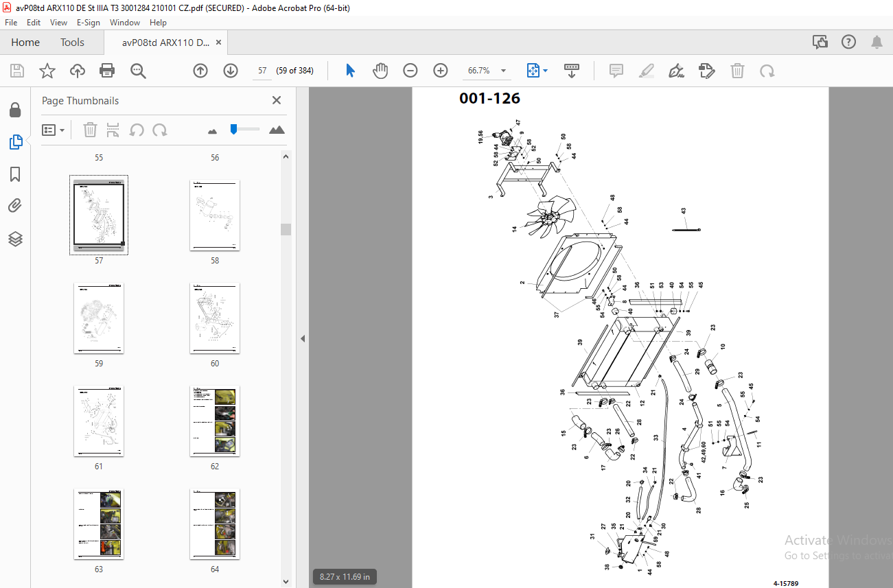Click the rotate icon in the main toolbar
This screenshot has height=588, width=893.
(767, 71)
